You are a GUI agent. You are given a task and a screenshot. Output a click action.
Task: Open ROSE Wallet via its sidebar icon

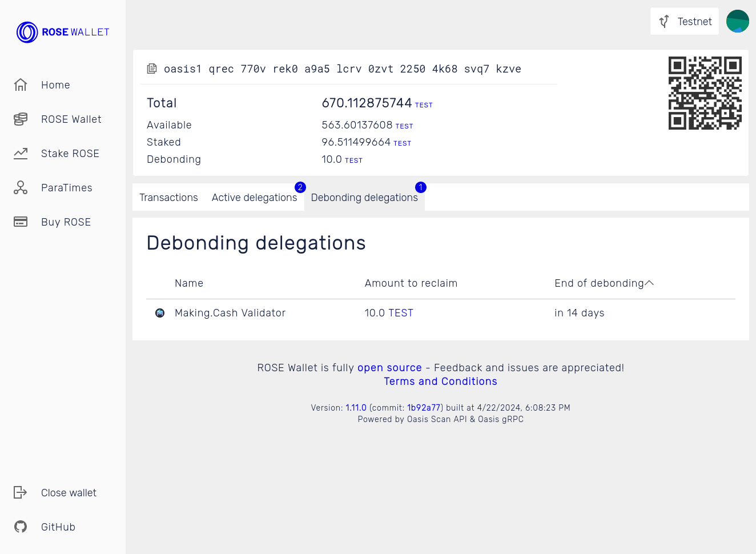tap(21, 119)
